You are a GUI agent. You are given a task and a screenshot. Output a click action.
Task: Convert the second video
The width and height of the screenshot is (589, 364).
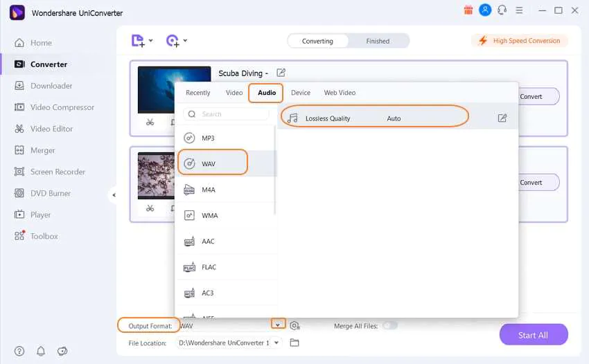[538, 183]
